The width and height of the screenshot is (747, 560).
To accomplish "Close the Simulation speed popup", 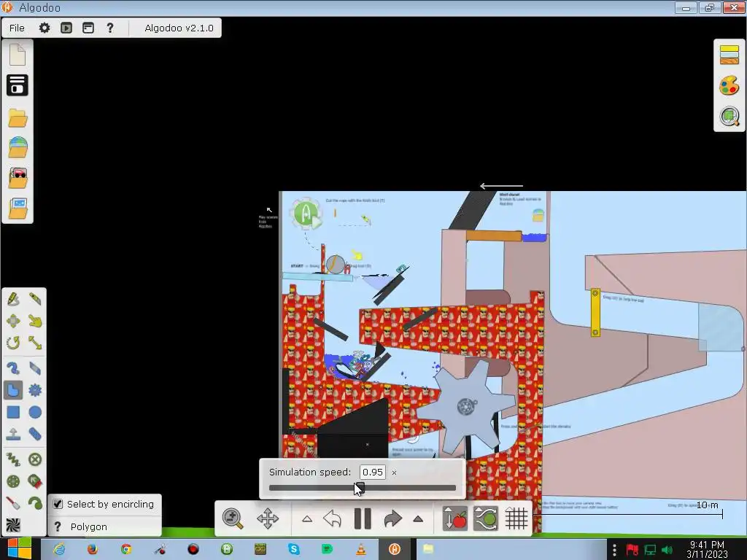I will click(394, 472).
